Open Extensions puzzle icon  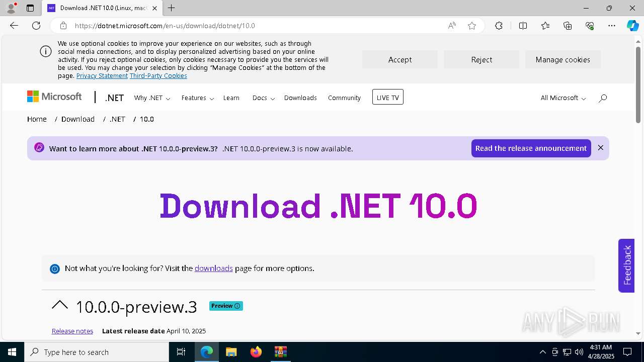pyautogui.click(x=499, y=26)
